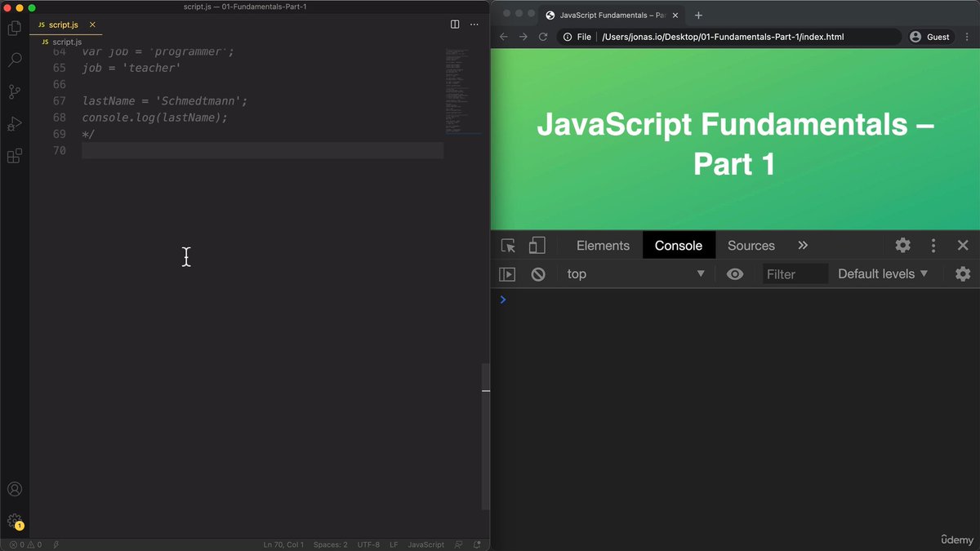Open the Search view in VS Code
This screenshot has height=551, width=980.
[x=15, y=60]
